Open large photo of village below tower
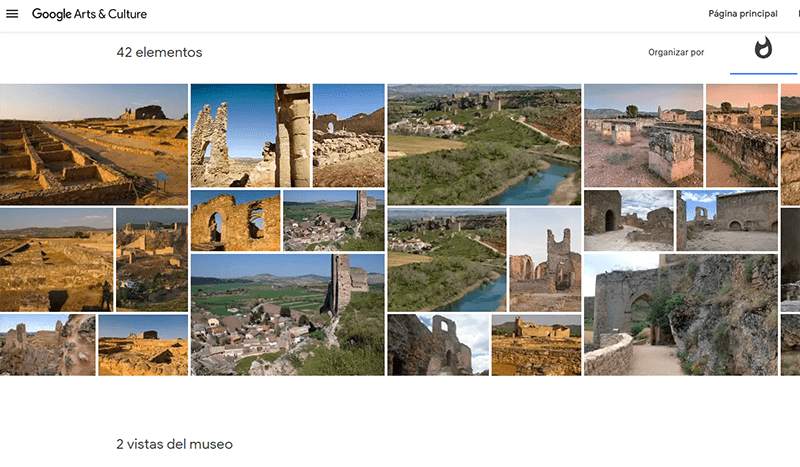The width and height of the screenshot is (800, 467). coord(287,314)
